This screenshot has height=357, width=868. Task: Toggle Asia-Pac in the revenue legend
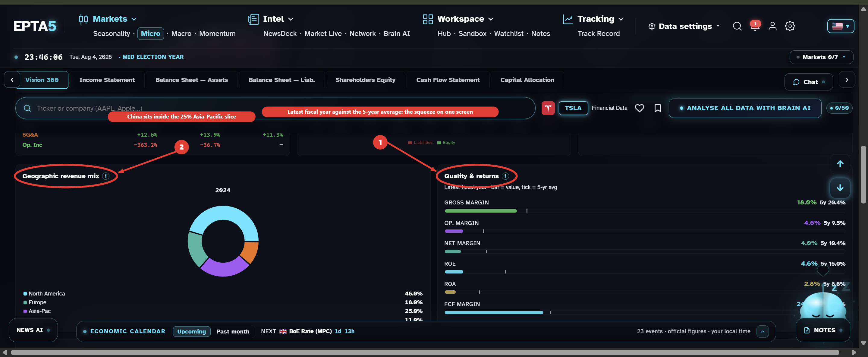tap(37, 311)
